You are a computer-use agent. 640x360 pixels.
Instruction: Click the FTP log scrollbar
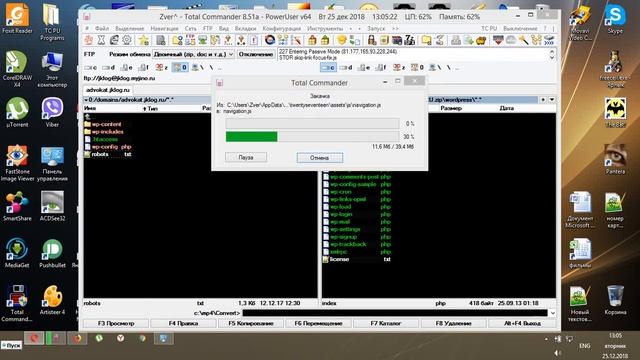click(x=552, y=55)
